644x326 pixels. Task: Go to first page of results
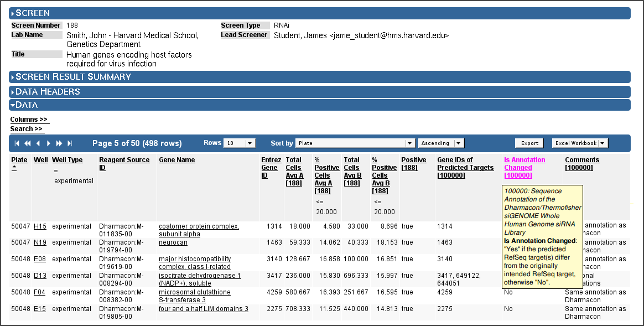tap(17, 143)
